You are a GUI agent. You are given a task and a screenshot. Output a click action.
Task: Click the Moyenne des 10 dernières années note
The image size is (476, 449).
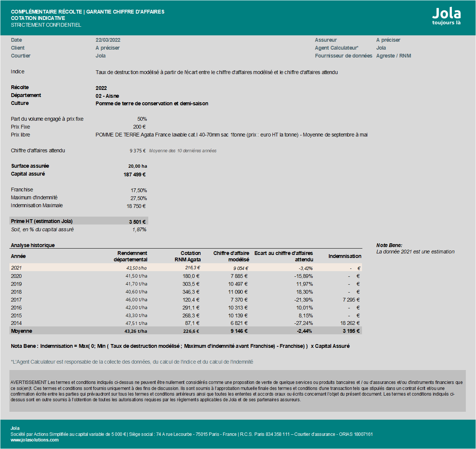click(183, 151)
